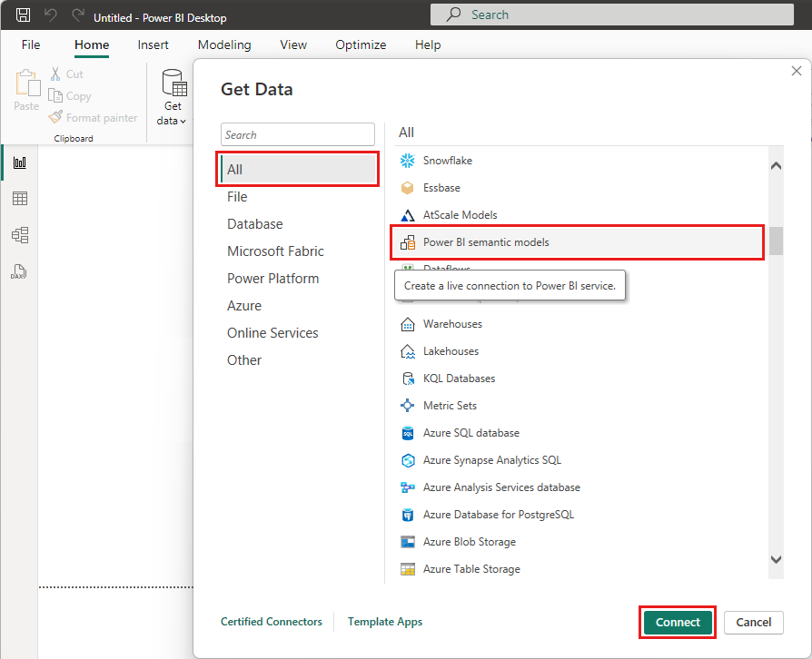Choose the Lakehouses connector
This screenshot has height=659, width=812.
point(451,351)
